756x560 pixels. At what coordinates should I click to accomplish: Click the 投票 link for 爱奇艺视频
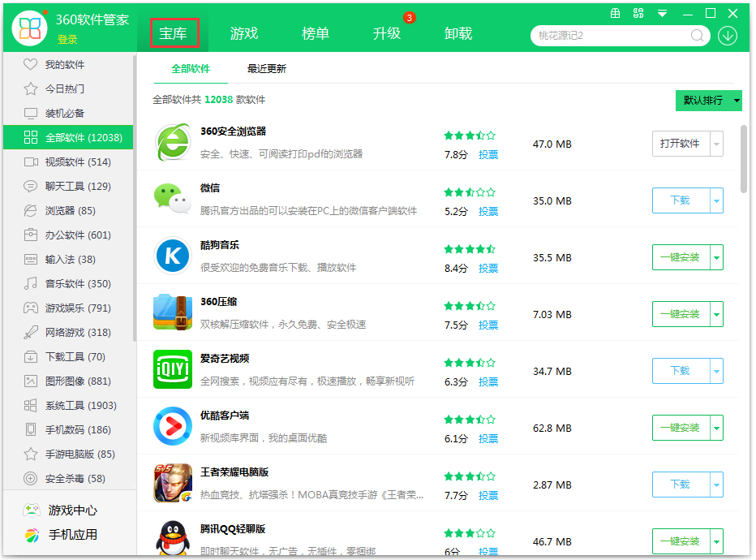488,382
